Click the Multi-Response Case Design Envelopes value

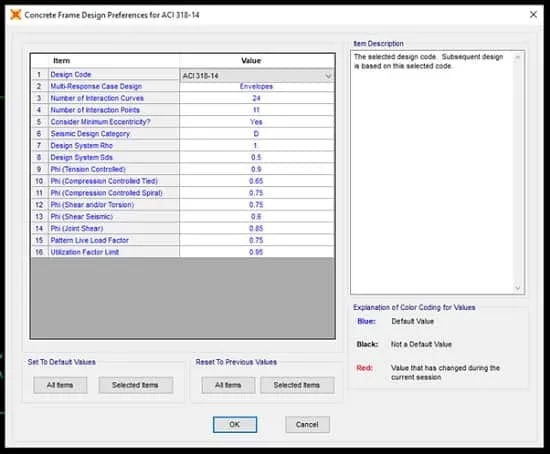(256, 86)
